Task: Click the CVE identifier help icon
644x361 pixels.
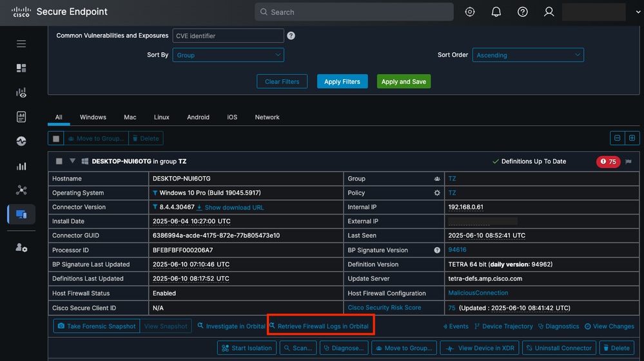Action: pyautogui.click(x=291, y=35)
